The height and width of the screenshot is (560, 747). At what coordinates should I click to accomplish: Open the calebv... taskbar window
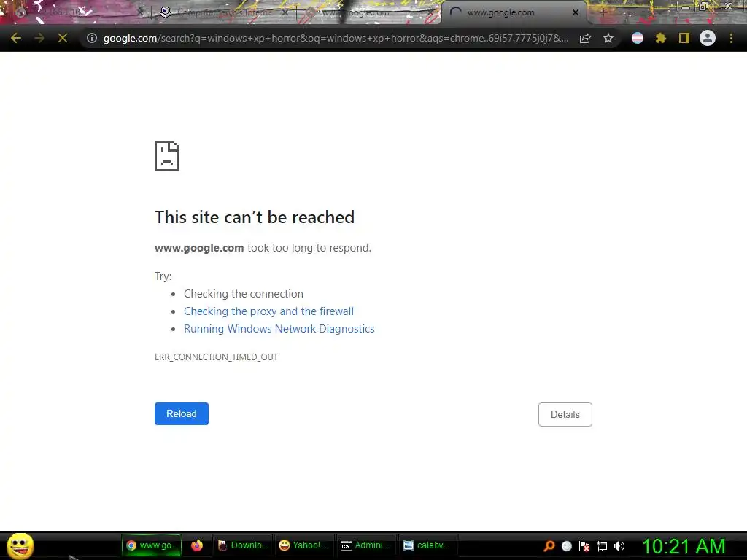[x=427, y=545]
